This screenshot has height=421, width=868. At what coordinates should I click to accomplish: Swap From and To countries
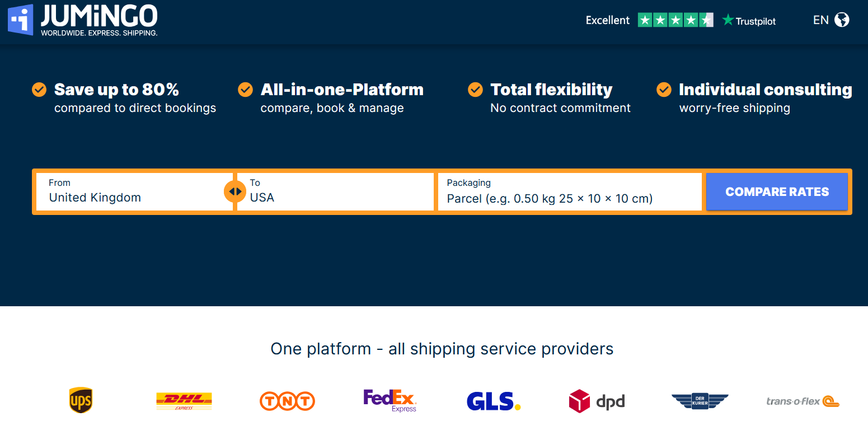pyautogui.click(x=235, y=191)
